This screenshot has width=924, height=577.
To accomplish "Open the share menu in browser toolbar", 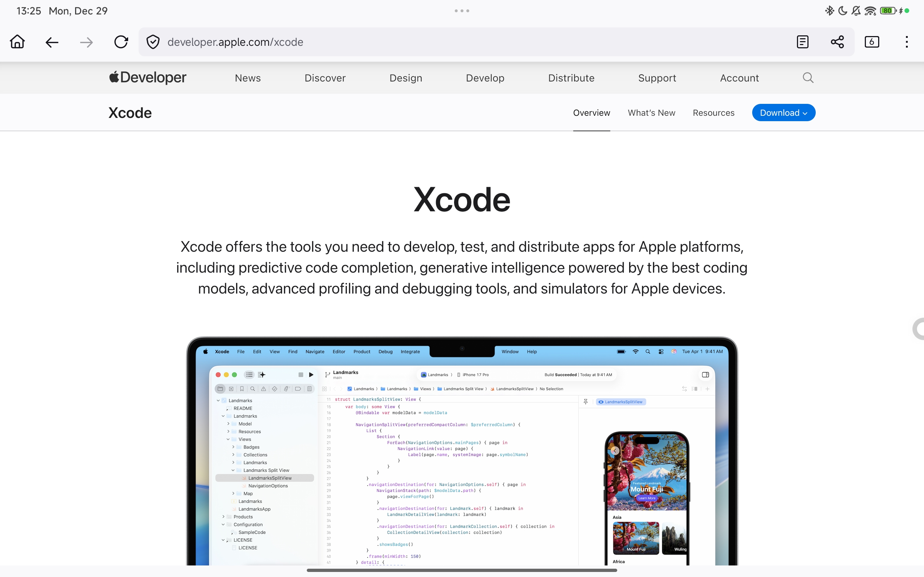I will [x=837, y=41].
